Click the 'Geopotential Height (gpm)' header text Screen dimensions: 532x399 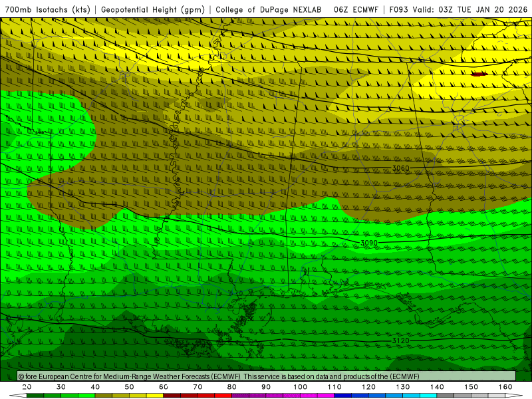(153, 9)
